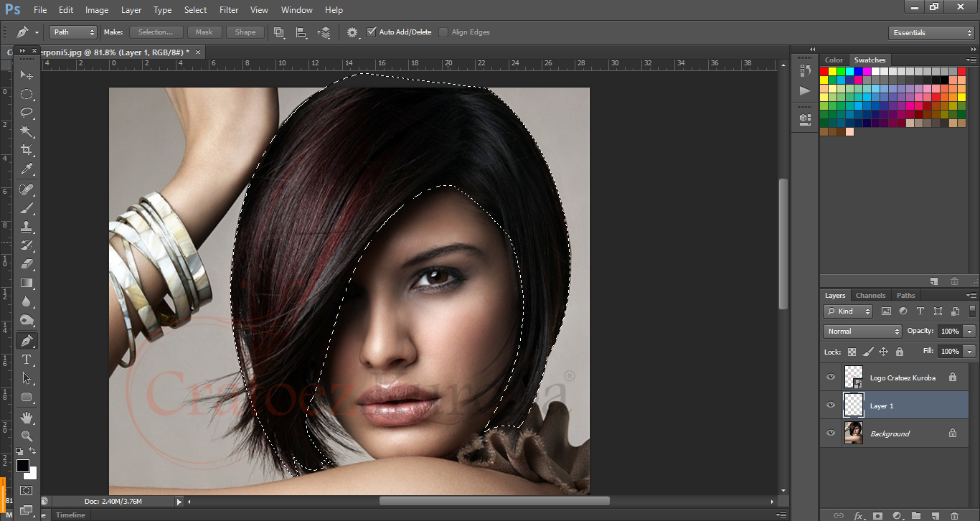Toggle the Auto Add/Delete checkbox
Viewport: 980px width, 521px height.
(372, 32)
